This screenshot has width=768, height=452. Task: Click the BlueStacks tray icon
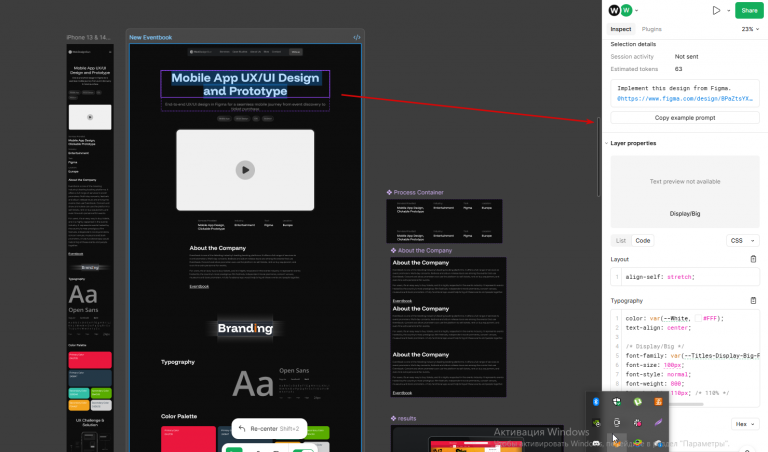(637, 443)
